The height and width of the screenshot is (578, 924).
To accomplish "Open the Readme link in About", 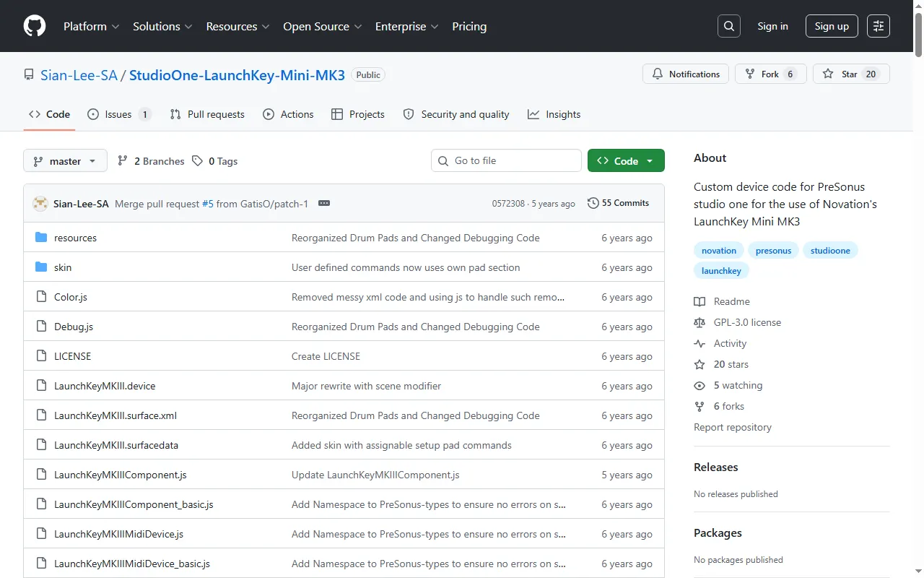I will [722, 301].
